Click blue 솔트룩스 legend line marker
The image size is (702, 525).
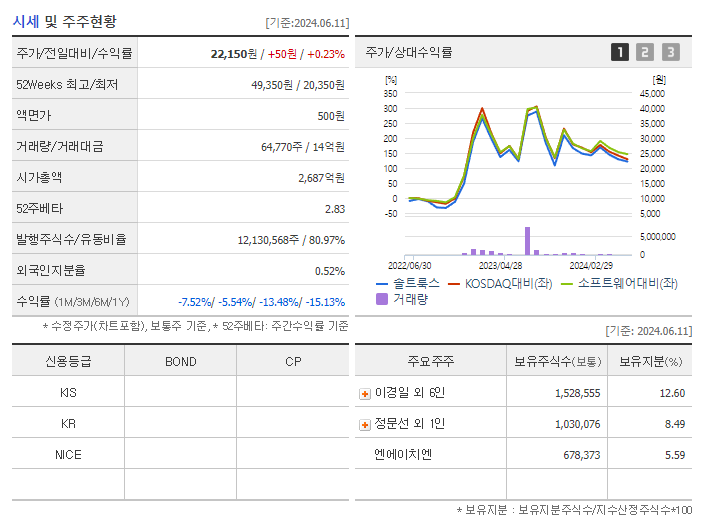coord(382,284)
